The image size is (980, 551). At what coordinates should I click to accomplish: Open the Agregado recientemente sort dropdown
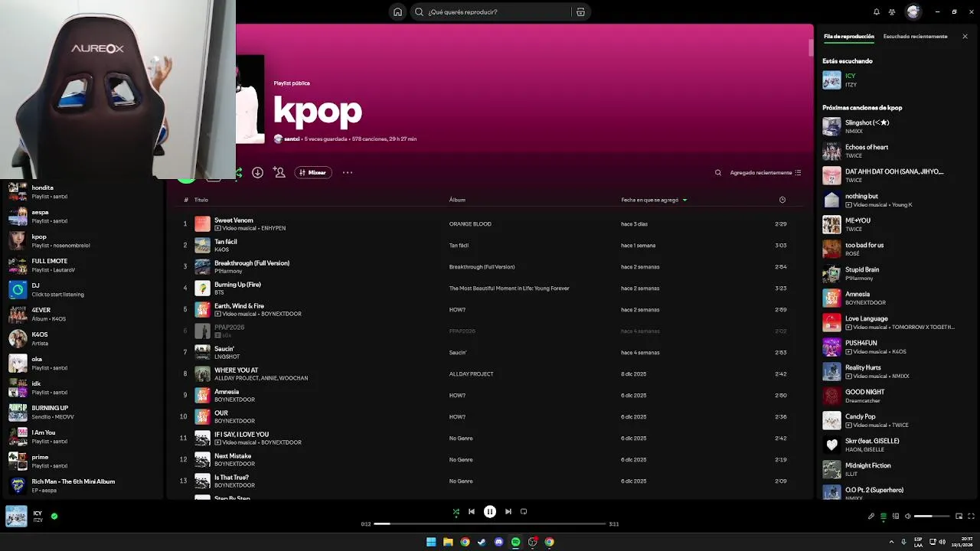click(765, 172)
